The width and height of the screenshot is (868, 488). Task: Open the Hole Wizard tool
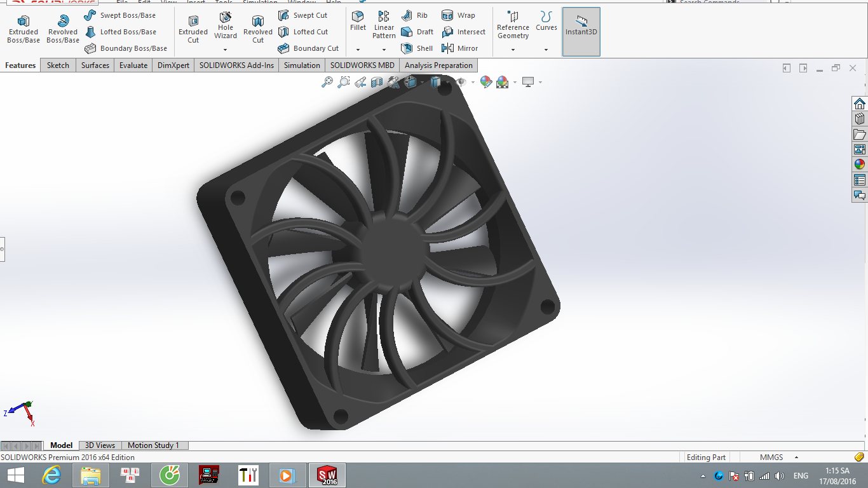click(226, 25)
